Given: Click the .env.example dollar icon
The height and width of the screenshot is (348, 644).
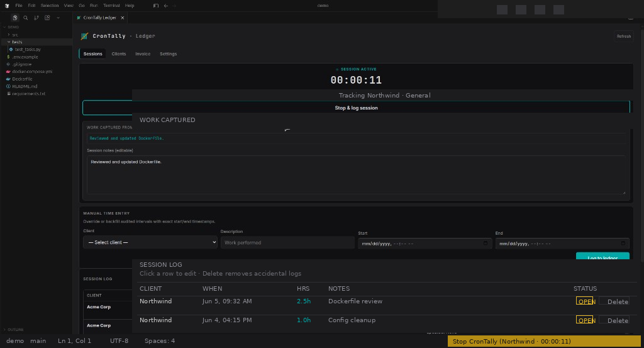Looking at the screenshot, I should [x=8, y=57].
